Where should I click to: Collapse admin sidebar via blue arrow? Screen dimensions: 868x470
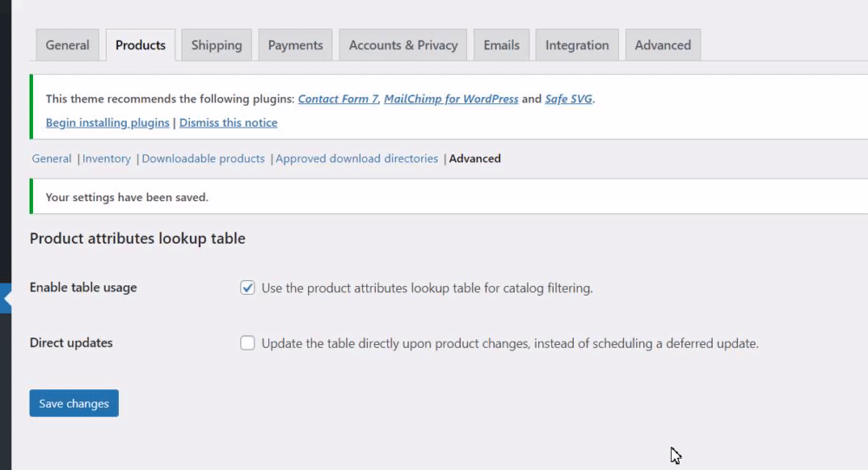point(5,298)
